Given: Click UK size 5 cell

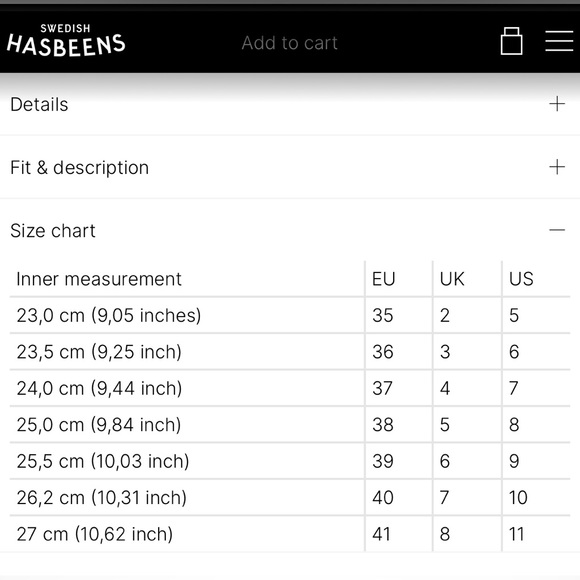Looking at the screenshot, I should click(x=467, y=424).
